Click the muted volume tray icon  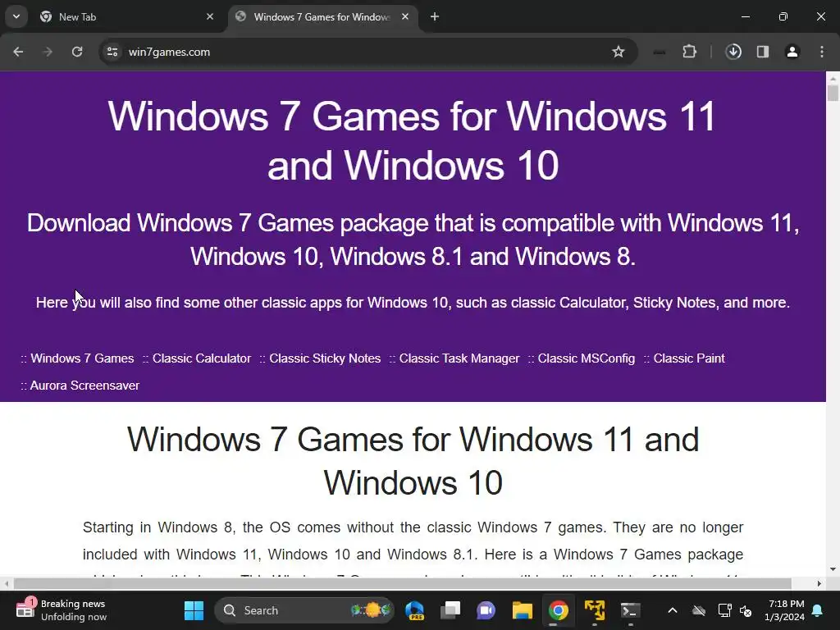745,610
